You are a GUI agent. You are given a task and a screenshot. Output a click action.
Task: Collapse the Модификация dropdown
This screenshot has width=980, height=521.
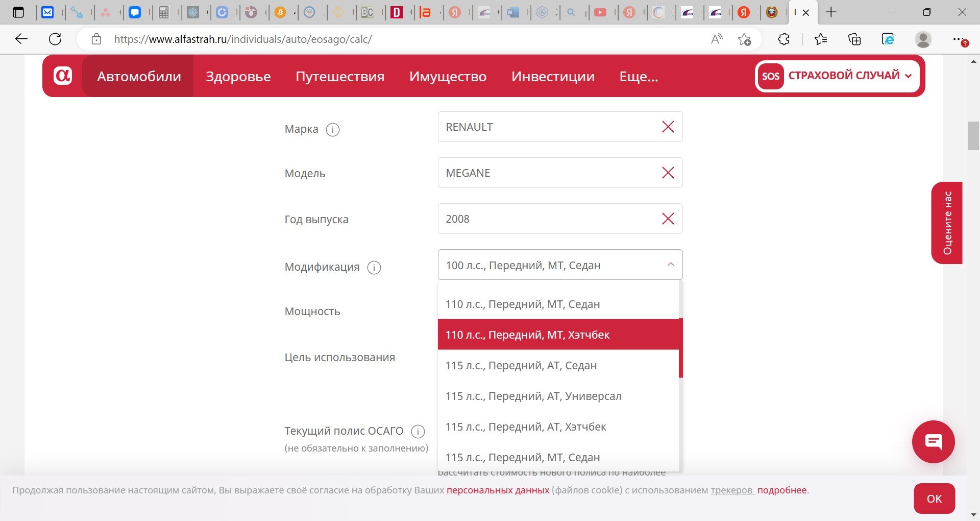pyautogui.click(x=671, y=265)
